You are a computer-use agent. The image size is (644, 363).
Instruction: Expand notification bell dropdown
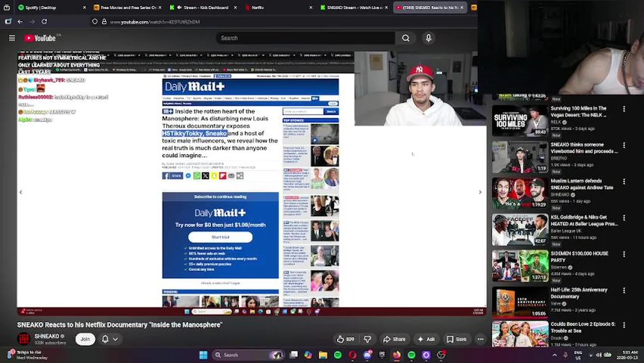110,339
